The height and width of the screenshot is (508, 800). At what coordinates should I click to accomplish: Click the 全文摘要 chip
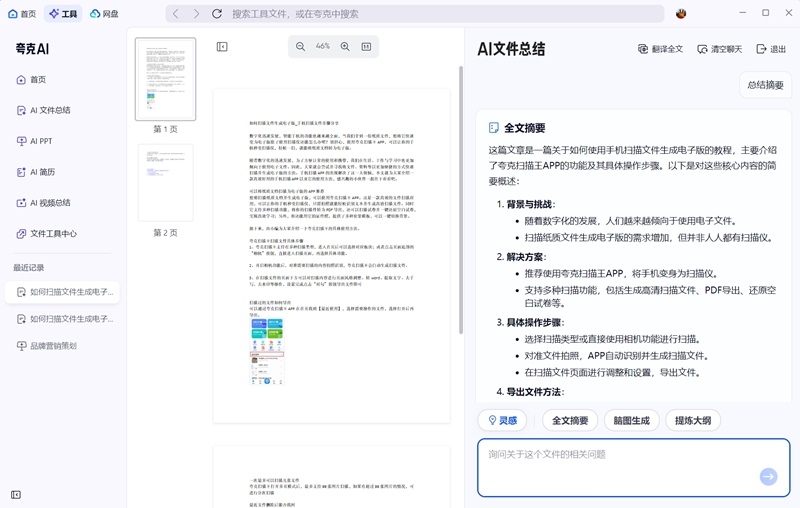point(570,420)
